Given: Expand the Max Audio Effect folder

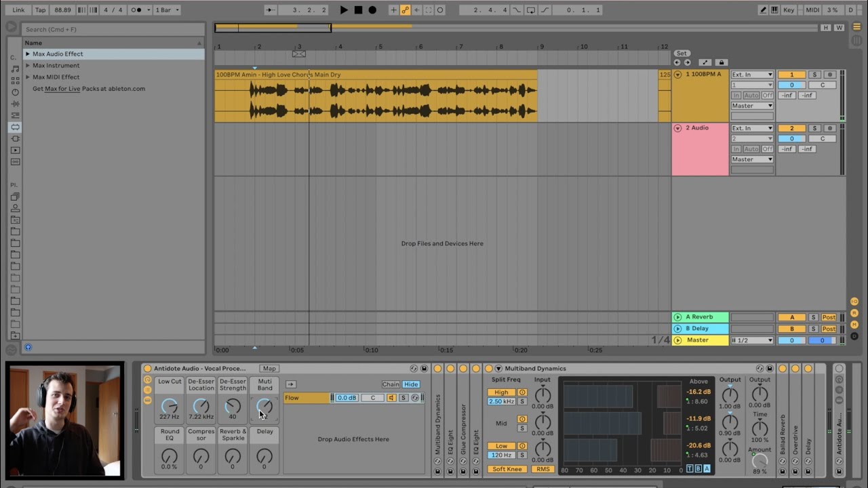Looking at the screenshot, I should tap(28, 54).
